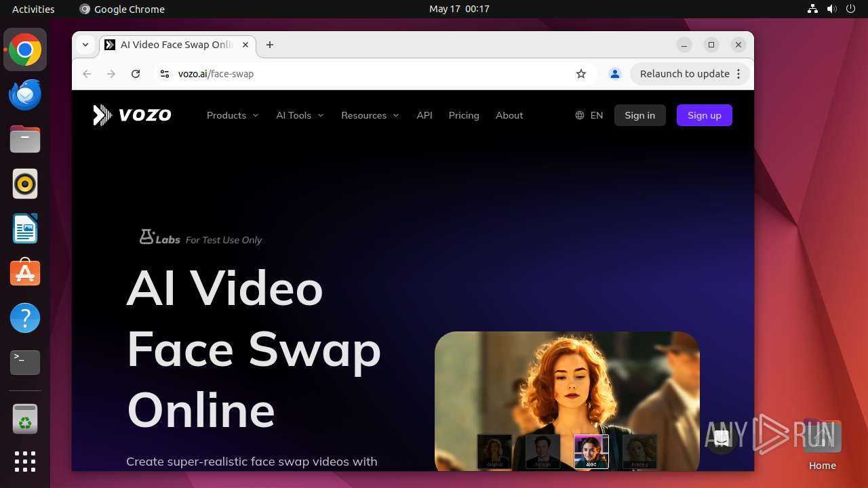868x488 pixels.
Task: Open the volume indicator
Action: (x=832, y=9)
